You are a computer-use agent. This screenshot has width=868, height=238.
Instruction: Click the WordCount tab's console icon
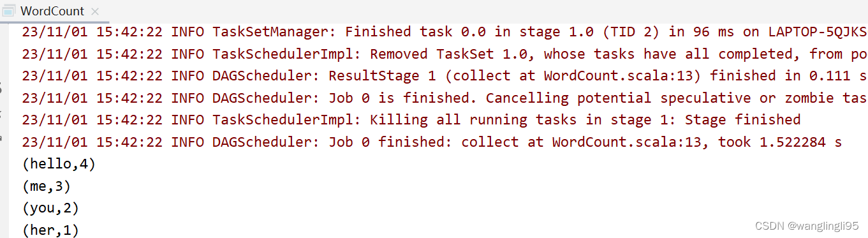8,11
